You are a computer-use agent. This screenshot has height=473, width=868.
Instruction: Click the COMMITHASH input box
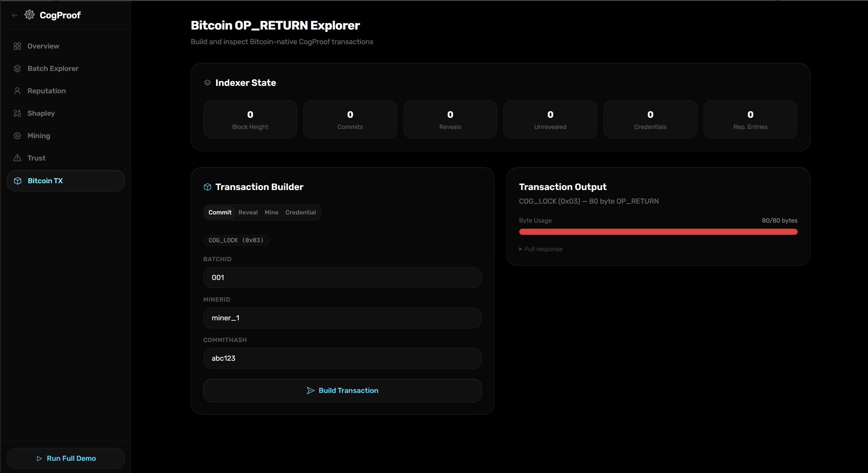click(x=342, y=358)
